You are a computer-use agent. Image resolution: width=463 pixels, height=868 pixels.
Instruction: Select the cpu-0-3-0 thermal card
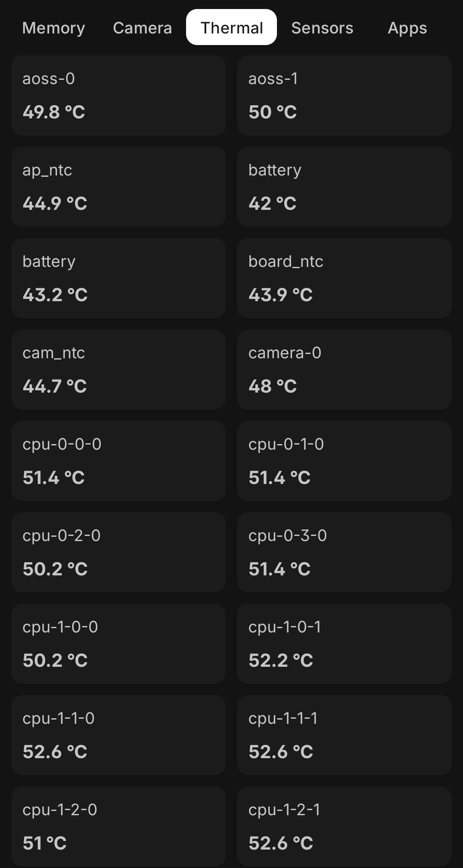coord(344,552)
